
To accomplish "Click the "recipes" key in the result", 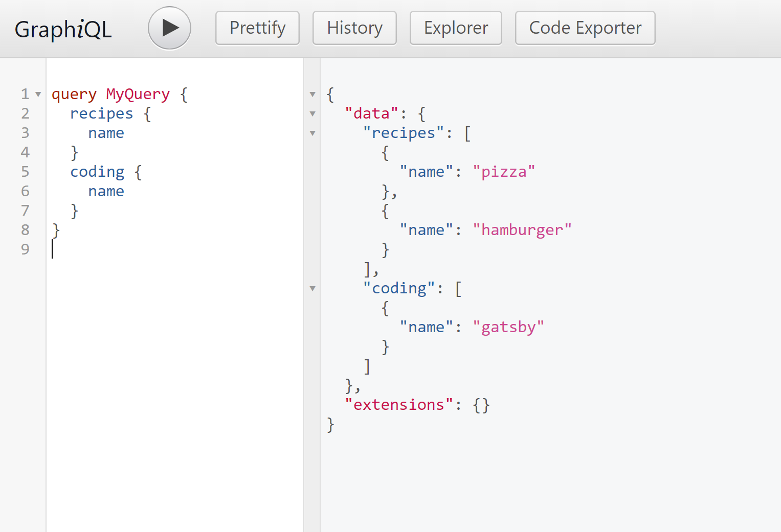I will (404, 133).
